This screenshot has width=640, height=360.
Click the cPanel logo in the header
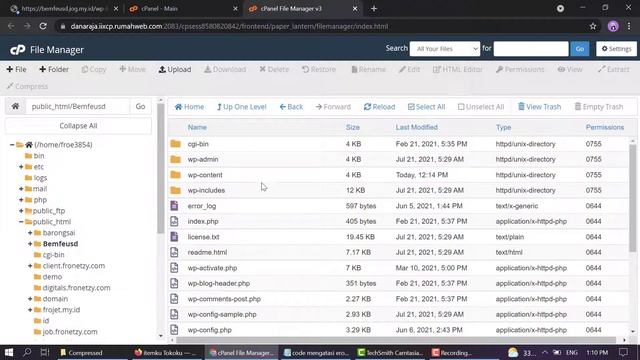click(x=18, y=50)
